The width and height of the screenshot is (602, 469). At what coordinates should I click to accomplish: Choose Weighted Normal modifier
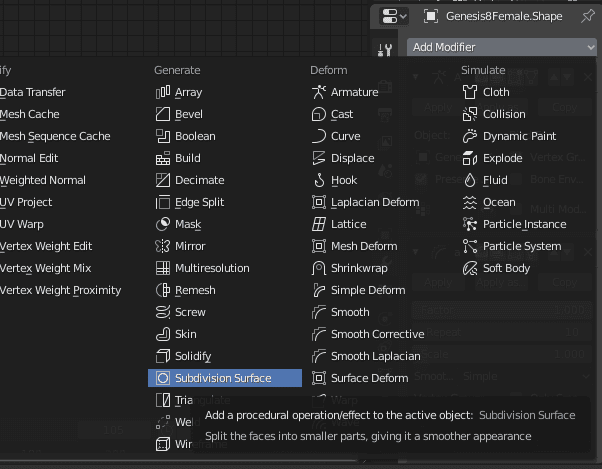(x=43, y=180)
